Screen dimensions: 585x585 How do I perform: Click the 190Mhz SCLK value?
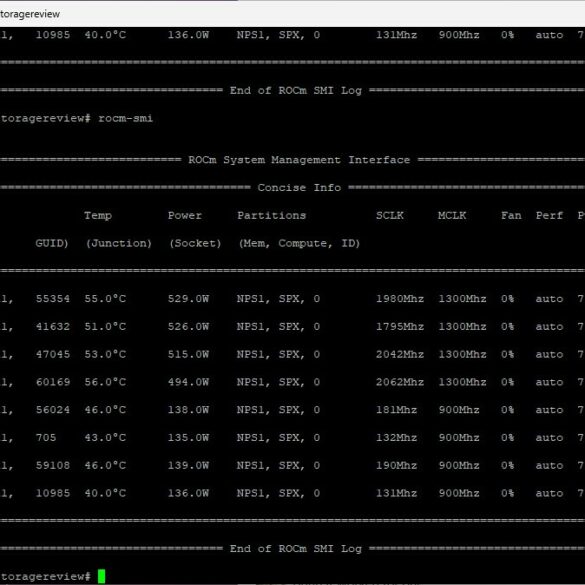(397, 466)
